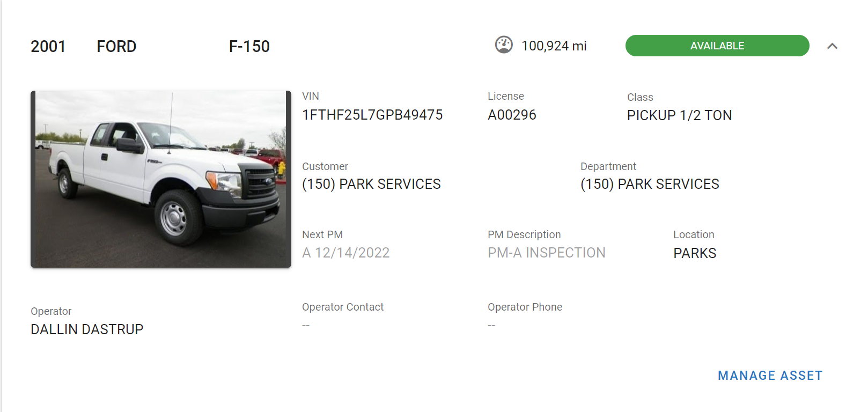Click the operator name DALLIN DASTRUP

click(86, 329)
